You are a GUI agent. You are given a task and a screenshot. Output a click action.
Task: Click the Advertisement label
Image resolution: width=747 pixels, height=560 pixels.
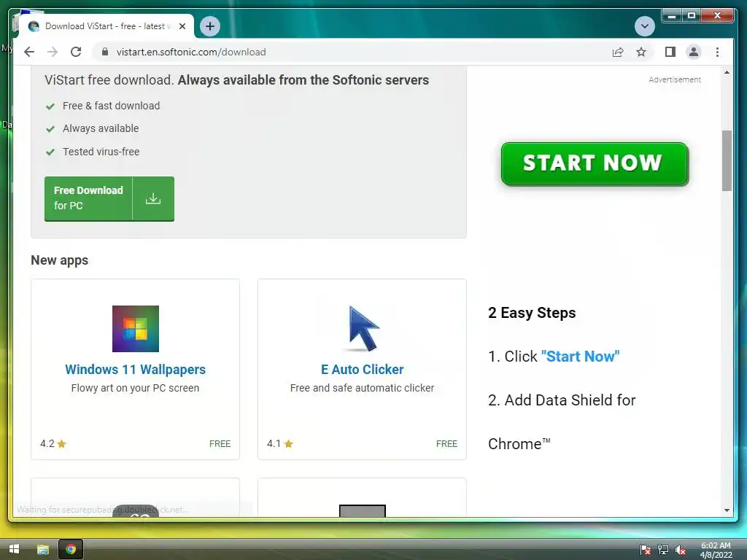(675, 79)
